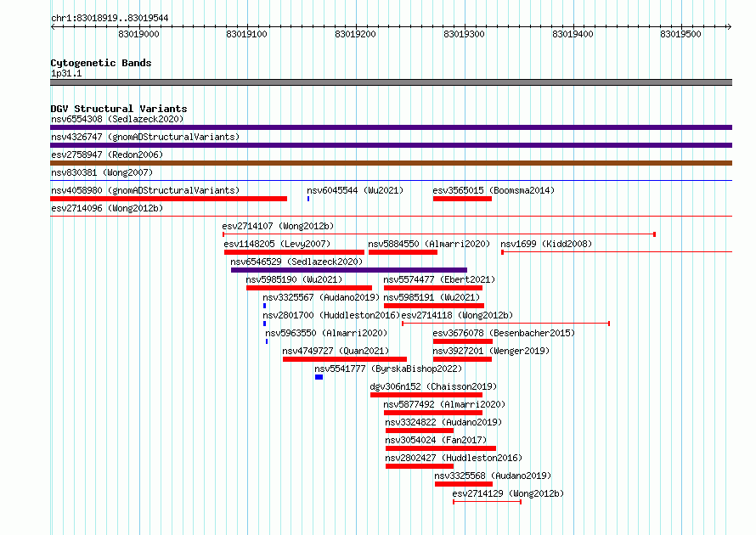Click the Cytogenetic Bands track title
Viewport: 756px width, 535px height.
pyautogui.click(x=101, y=63)
